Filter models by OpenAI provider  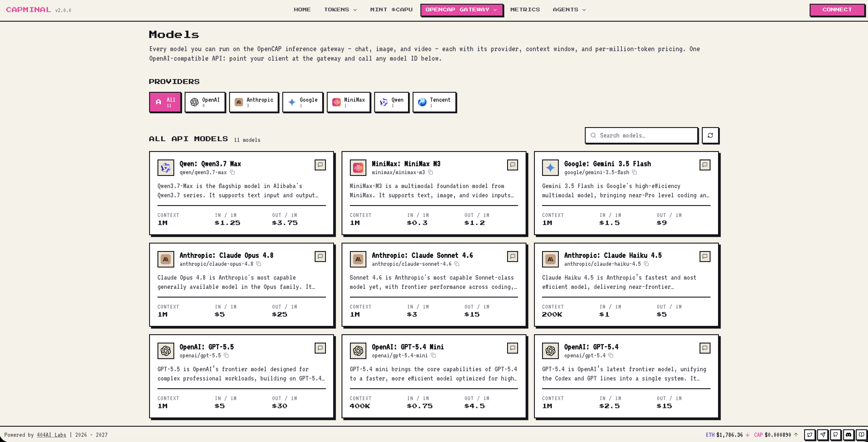click(205, 102)
